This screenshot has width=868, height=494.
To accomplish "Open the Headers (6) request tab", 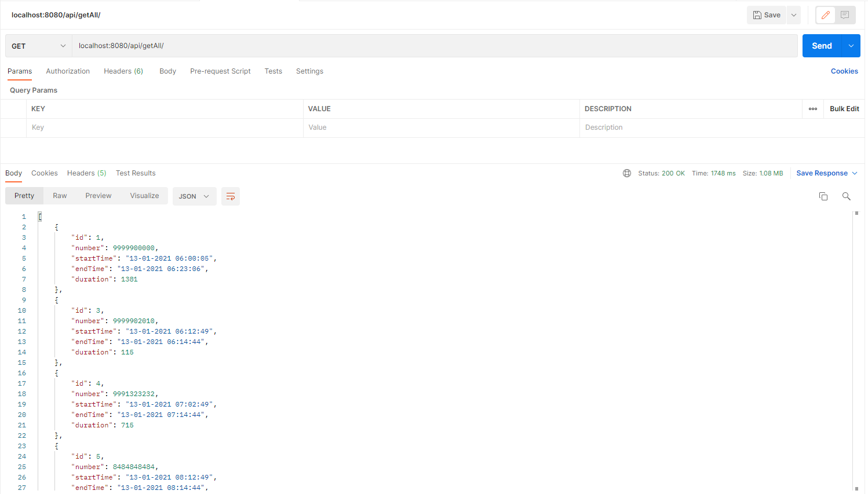I will tap(123, 71).
